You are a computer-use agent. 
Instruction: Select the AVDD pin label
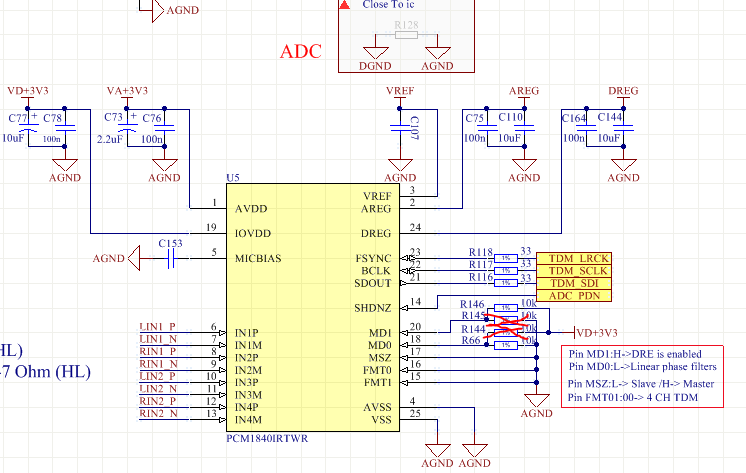tap(251, 209)
